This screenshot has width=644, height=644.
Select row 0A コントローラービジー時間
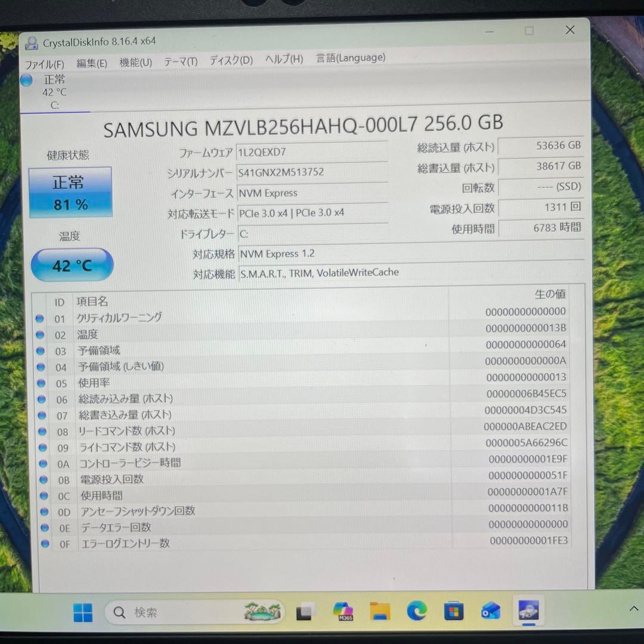tap(305, 461)
